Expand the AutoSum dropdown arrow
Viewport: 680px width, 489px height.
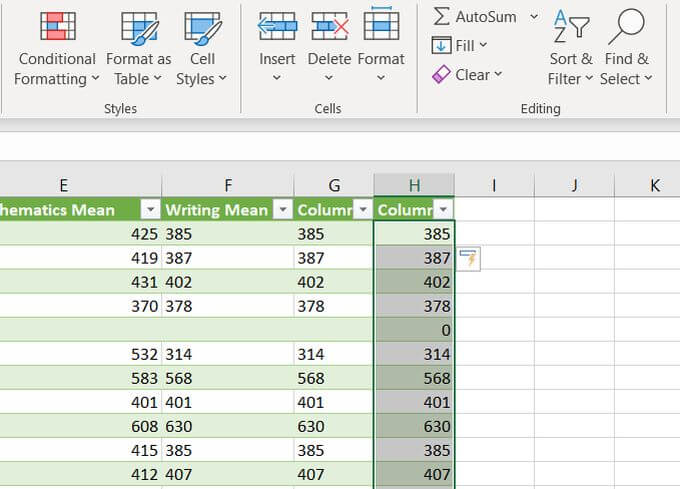[534, 17]
